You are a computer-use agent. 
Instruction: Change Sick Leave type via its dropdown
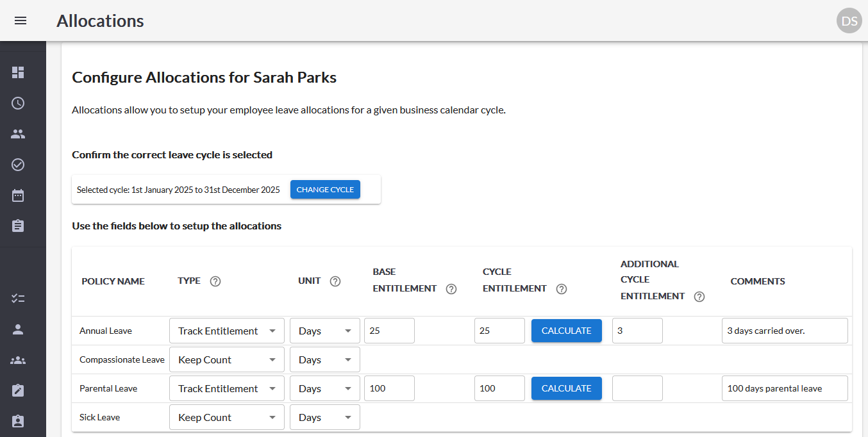[x=226, y=416]
